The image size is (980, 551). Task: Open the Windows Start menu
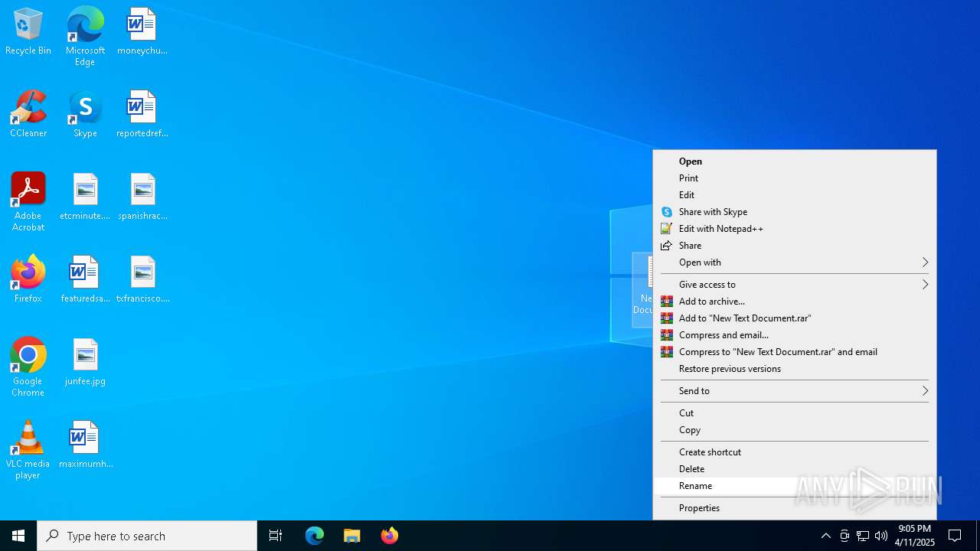(18, 536)
